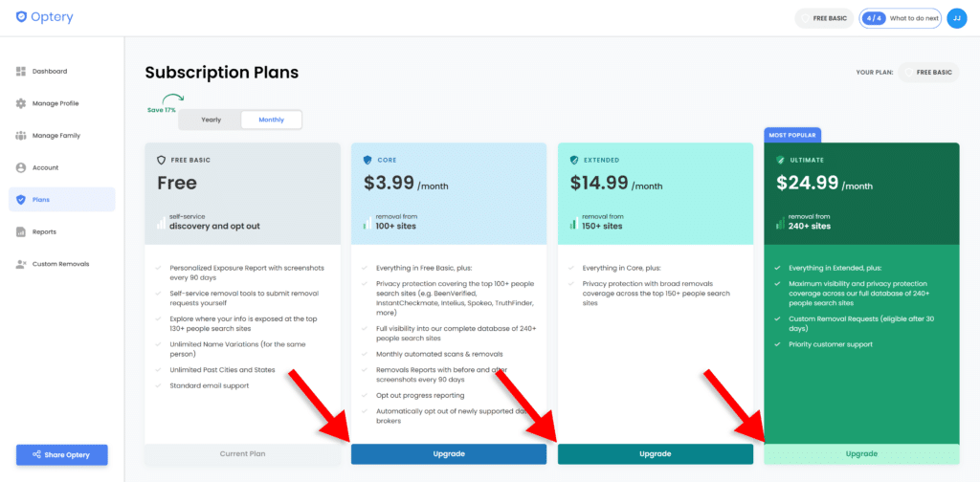Screen dimensions: 980x482
Task: Click the Manage Family people icon
Action: pyautogui.click(x=21, y=136)
